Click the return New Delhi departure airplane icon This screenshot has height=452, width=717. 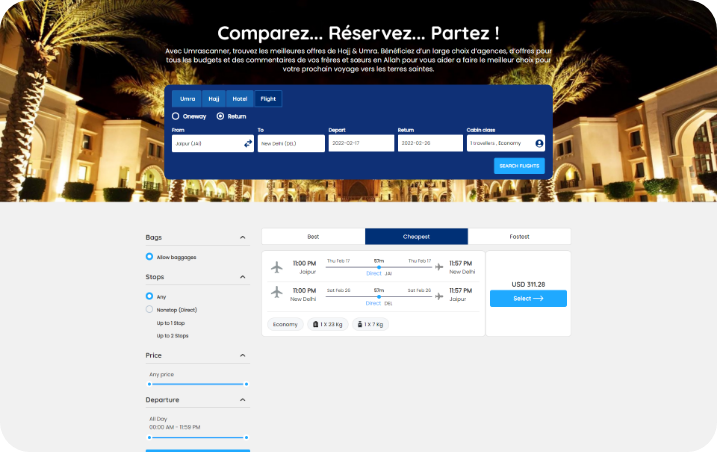pos(277,292)
